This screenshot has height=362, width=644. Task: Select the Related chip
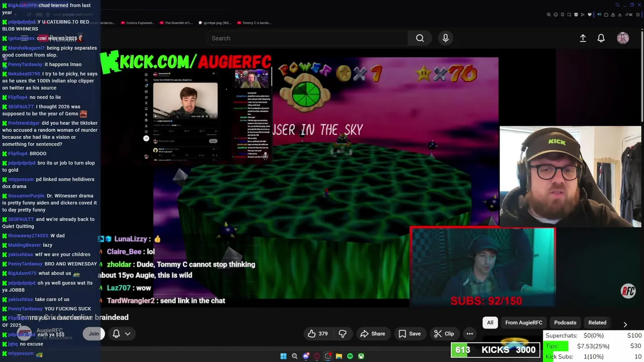click(597, 323)
